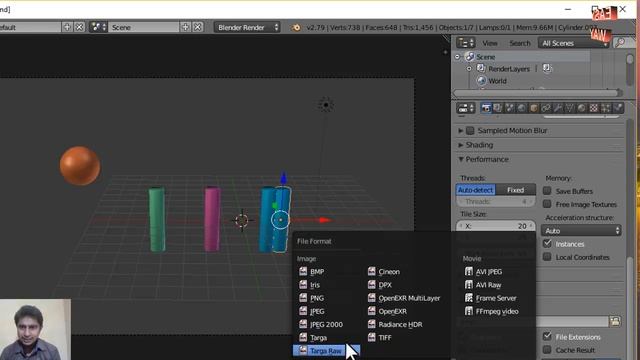
Task: Open the Texture properties tab
Action: click(x=594, y=108)
